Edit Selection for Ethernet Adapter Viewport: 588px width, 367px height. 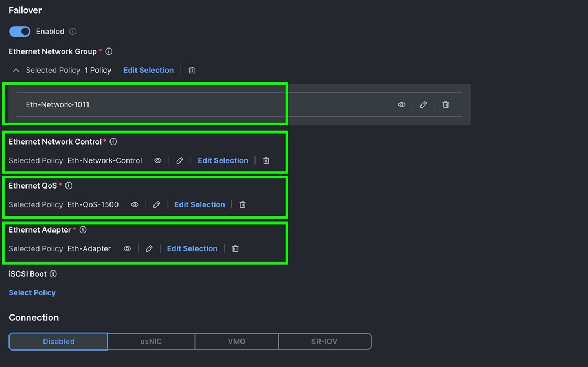(x=192, y=249)
